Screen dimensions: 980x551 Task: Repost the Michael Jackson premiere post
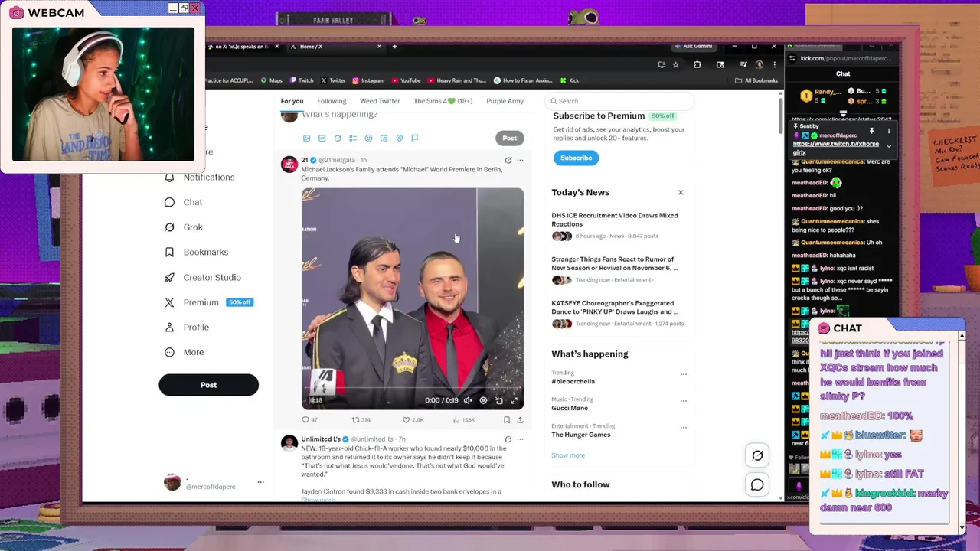[361, 419]
